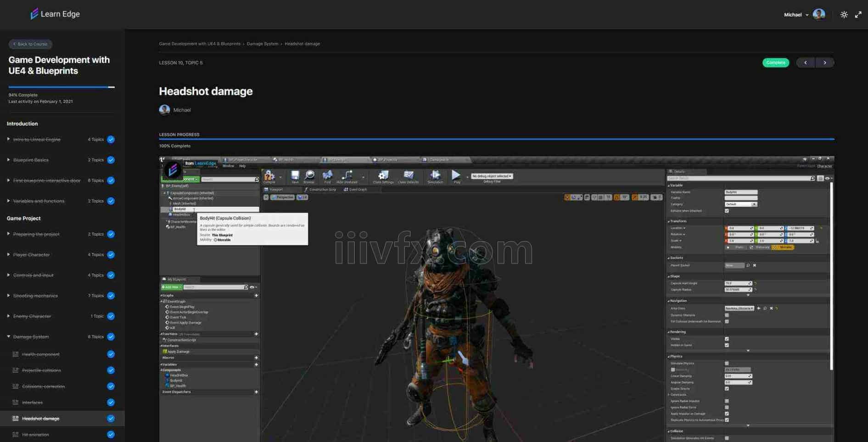Click the Damage System breadcrumb link
The width and height of the screenshot is (868, 442).
click(x=263, y=44)
